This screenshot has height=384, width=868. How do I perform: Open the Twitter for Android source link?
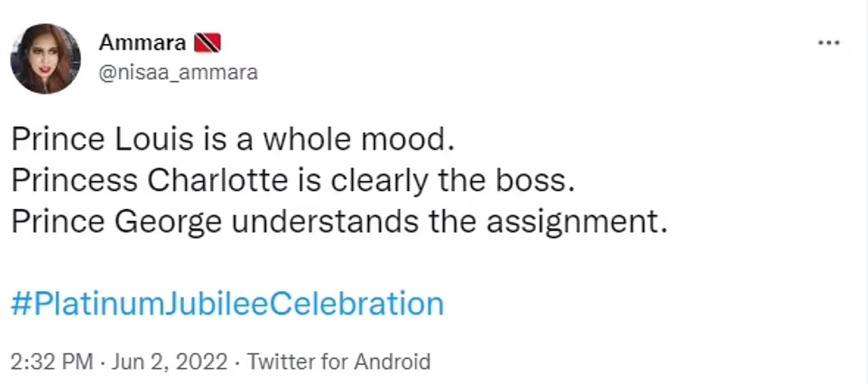(338, 362)
